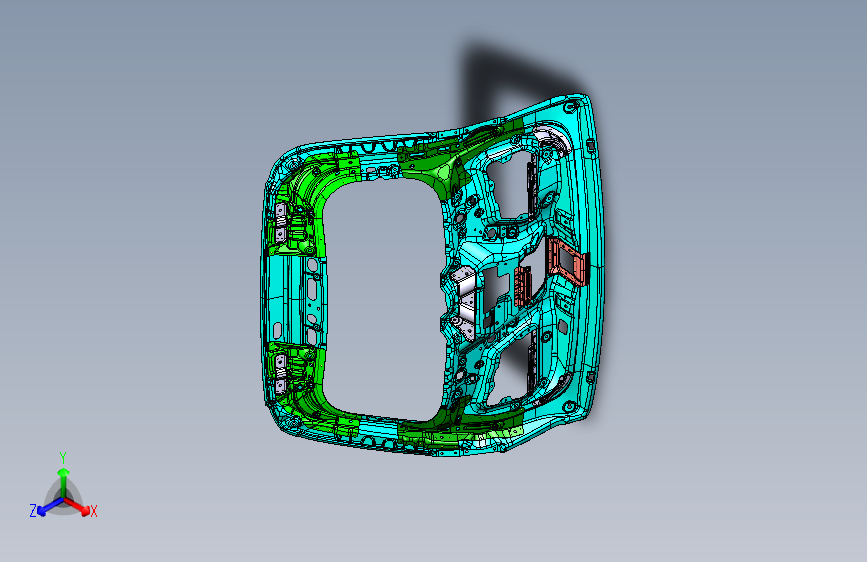
Task: Click the red X axis of the triad
Action: point(77,506)
